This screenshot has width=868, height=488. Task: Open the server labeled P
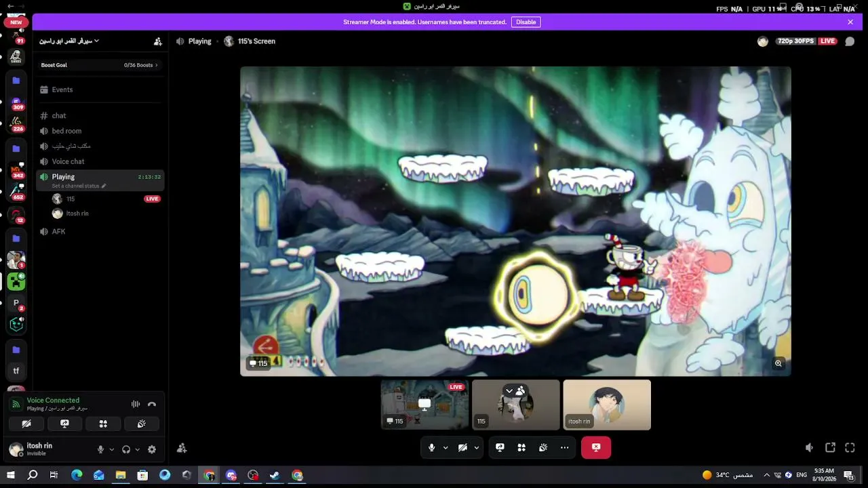16,304
